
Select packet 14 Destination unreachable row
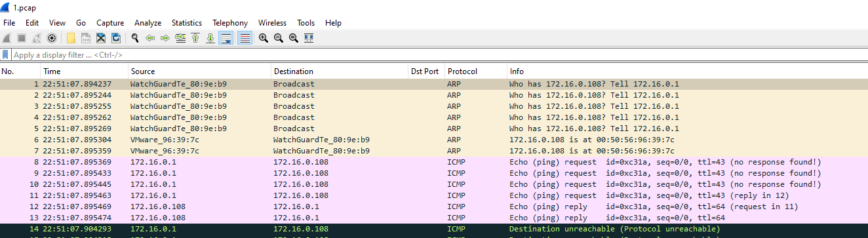pos(434,229)
